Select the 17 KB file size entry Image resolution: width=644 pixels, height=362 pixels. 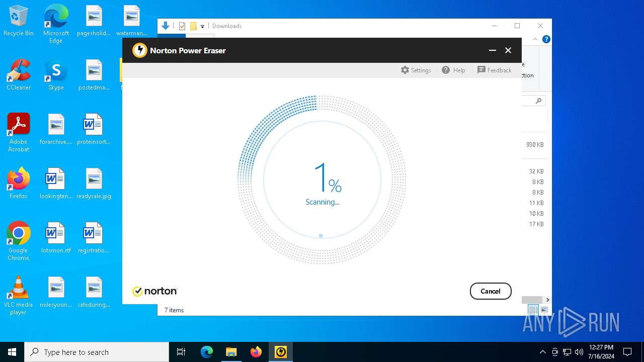(x=536, y=224)
